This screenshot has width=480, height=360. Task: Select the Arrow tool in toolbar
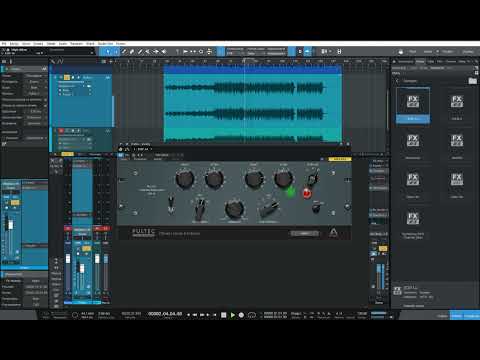click(x=108, y=51)
